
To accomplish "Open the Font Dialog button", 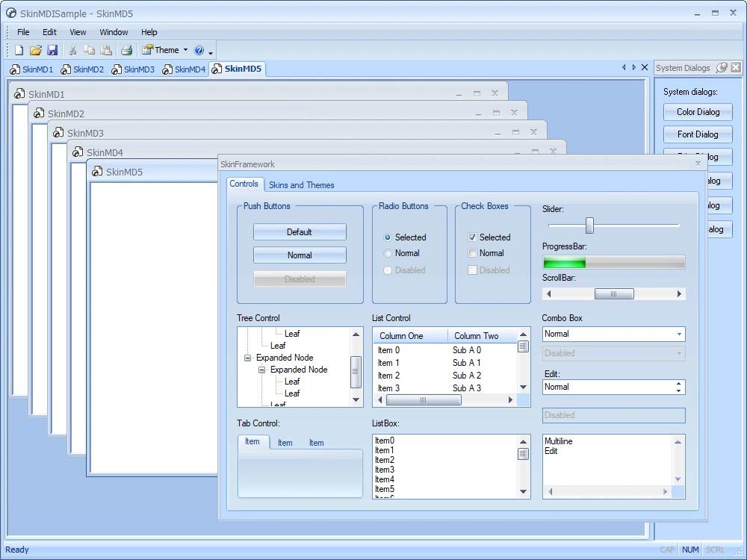I will (x=698, y=134).
